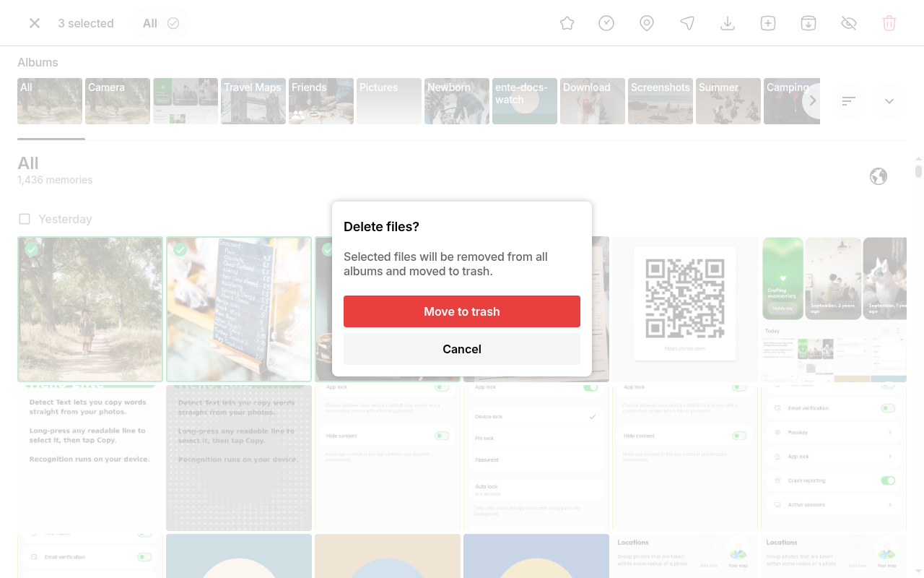Add selected files to an album
The image size is (924, 578).
[768, 23]
